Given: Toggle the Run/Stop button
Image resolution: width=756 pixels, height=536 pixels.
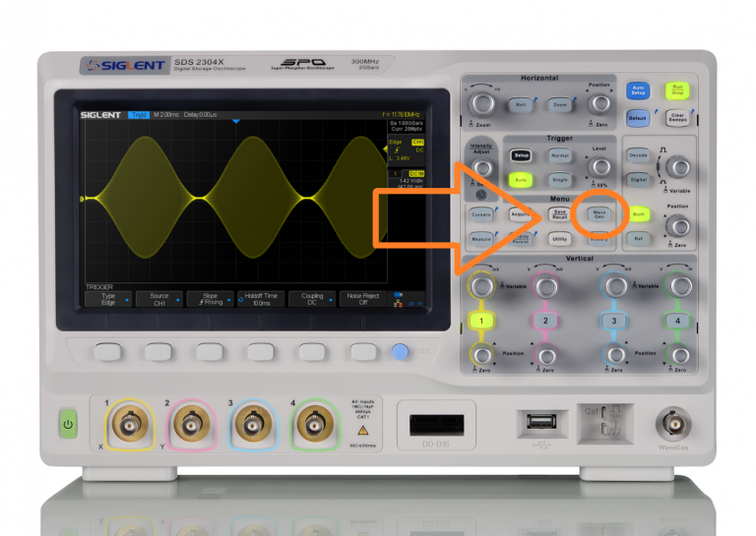Looking at the screenshot, I should 674,90.
